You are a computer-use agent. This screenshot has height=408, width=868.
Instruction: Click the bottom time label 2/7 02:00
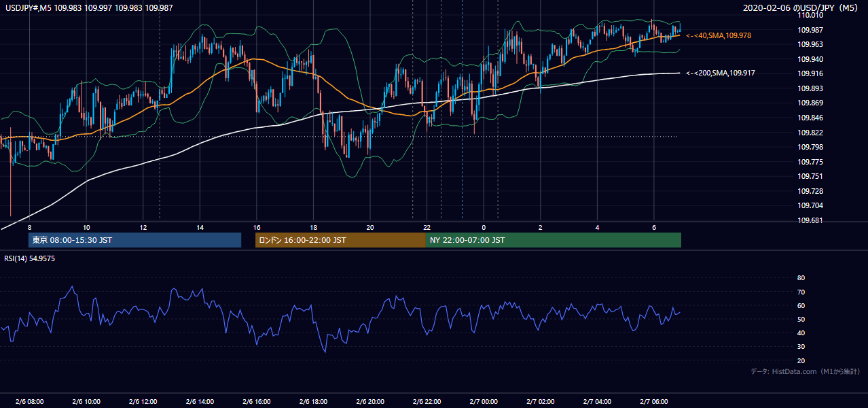click(x=540, y=402)
